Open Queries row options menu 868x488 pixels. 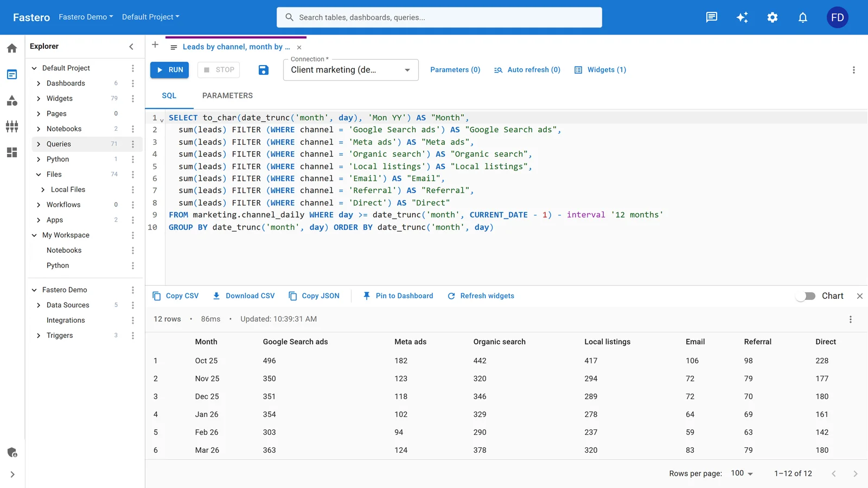coord(133,144)
